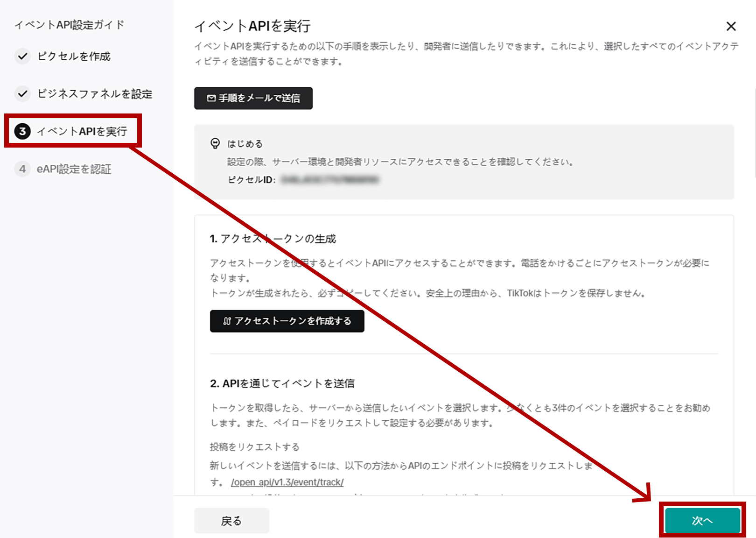Screen dimensions: 756x538
Task: Click the lightbulb icon beside はじめる
Action: (214, 144)
